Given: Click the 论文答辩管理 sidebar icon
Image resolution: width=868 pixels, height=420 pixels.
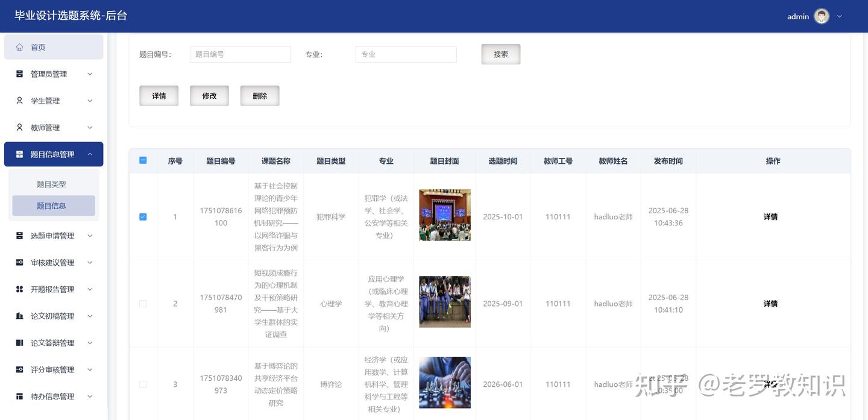Looking at the screenshot, I should (x=19, y=343).
